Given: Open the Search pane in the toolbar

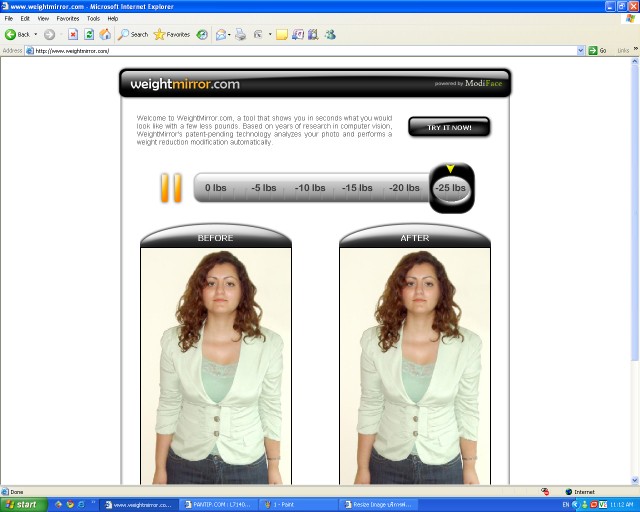Looking at the screenshot, I should tap(133, 35).
